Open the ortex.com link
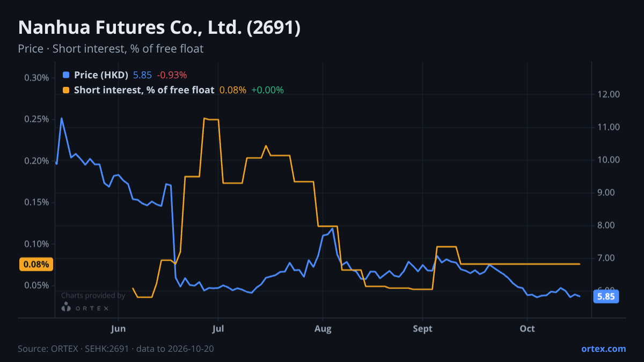The width and height of the screenshot is (644, 362). pyautogui.click(x=603, y=349)
